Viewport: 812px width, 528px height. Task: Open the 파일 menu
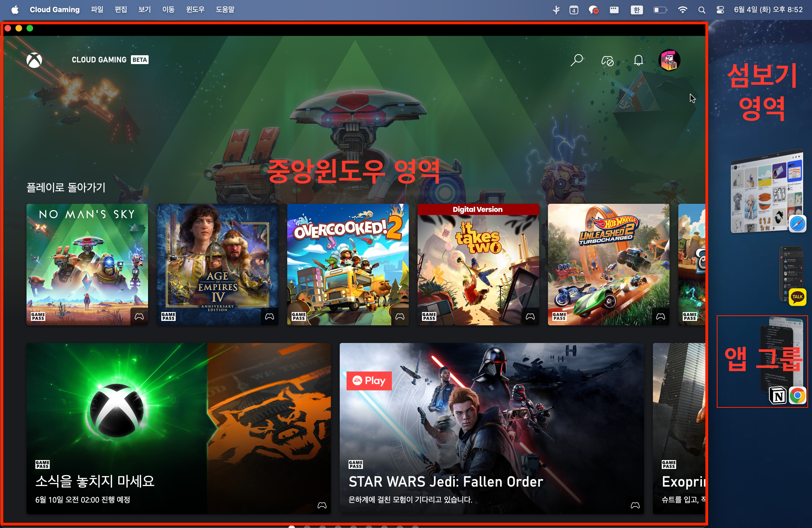tap(97, 10)
